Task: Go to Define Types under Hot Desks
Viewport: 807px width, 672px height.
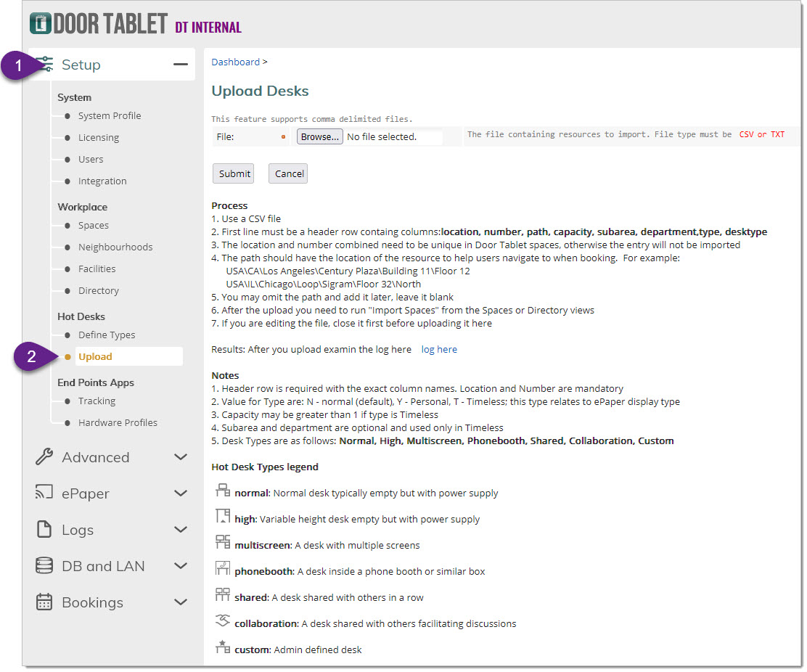Action: [x=107, y=335]
